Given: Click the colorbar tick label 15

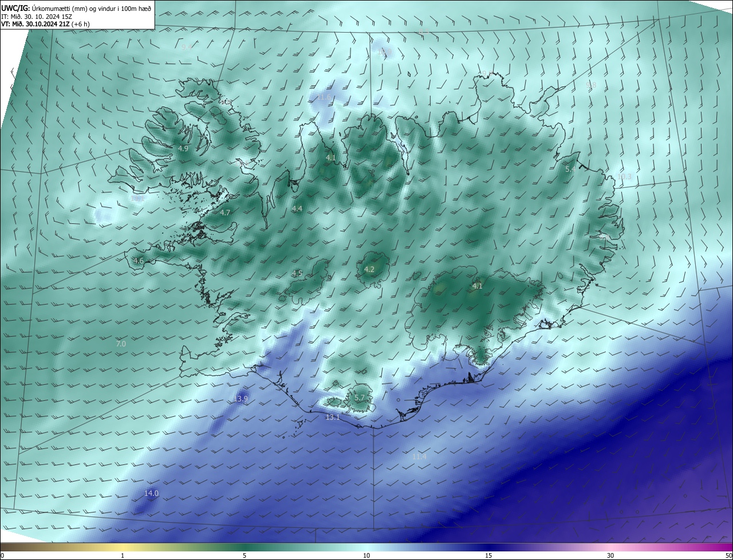Looking at the screenshot, I should (x=488, y=555).
